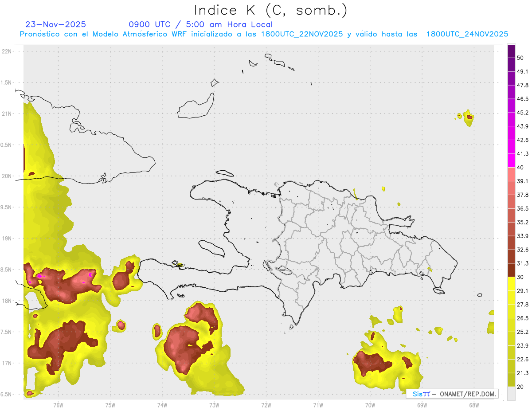532x411 pixels.
Task: Click the "32.6" color scale value
Action: point(523,250)
